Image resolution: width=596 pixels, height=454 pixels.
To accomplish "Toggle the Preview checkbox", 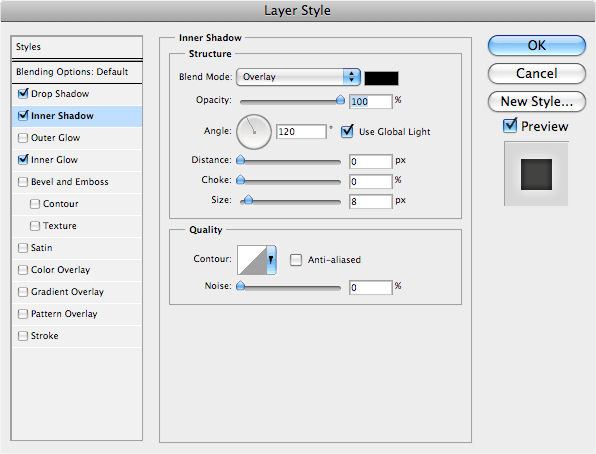I will coord(510,125).
